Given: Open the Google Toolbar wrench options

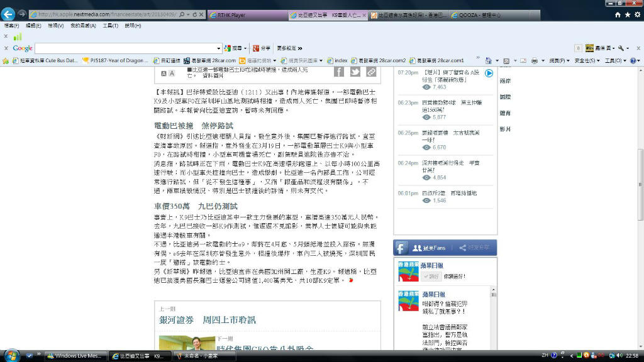Looking at the screenshot, I should (621, 48).
